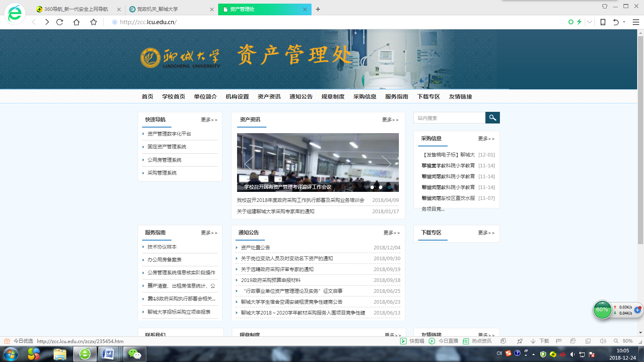The height and width of the screenshot is (362, 644).
Task: Expand the address bar dropdown chevron
Action: coord(590,22)
